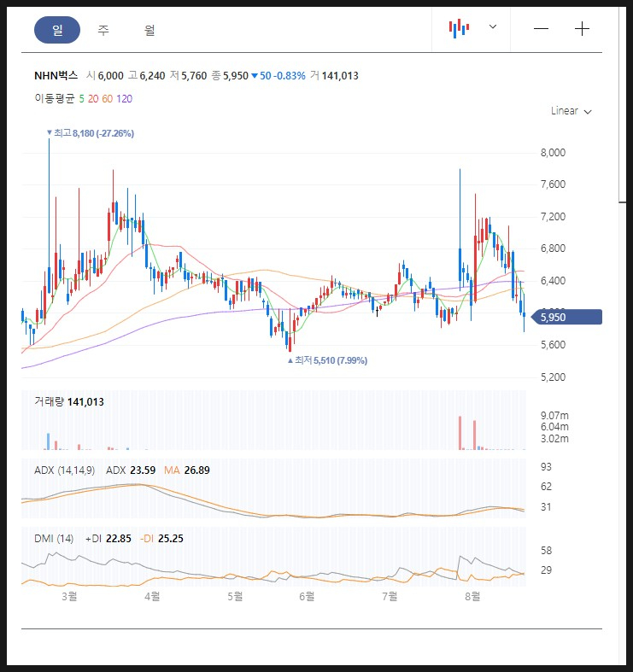Click the low price 5,760 value
This screenshot has width=633, height=672.
194,76
